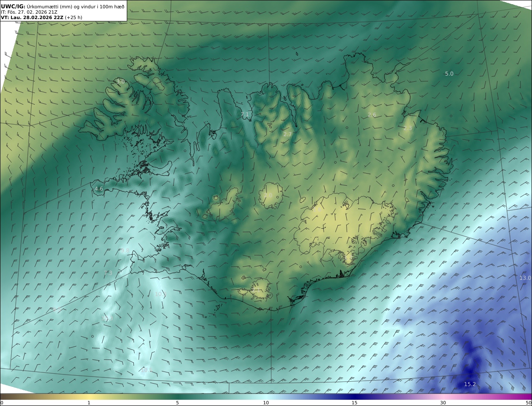Click the 0 tick label on the color scale
Screen dimensions: 532x406
click(x=2, y=403)
